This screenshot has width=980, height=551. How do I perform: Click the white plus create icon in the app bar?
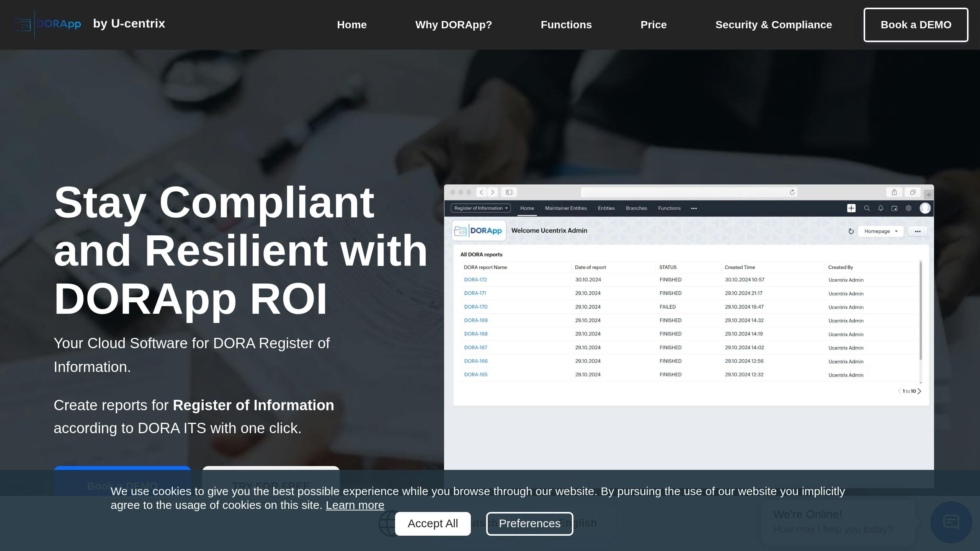pyautogui.click(x=851, y=208)
